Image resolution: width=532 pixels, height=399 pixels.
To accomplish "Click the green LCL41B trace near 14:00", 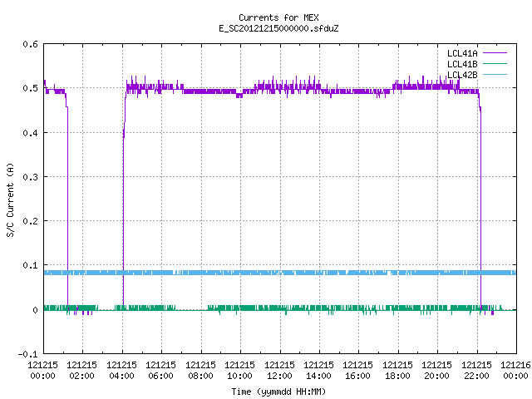I will (319, 308).
